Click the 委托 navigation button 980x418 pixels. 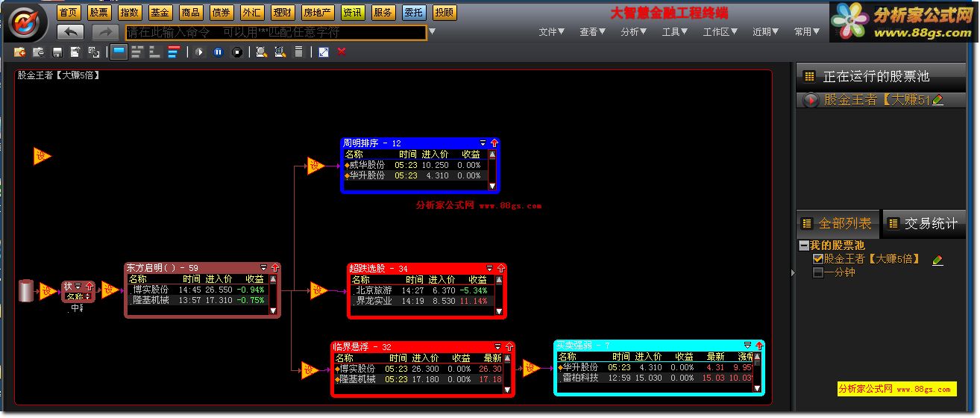tap(414, 13)
